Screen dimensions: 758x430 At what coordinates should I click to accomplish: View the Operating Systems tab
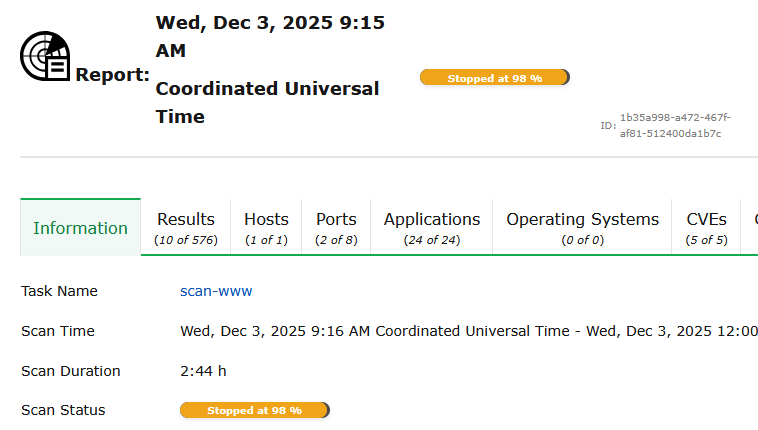coord(582,228)
